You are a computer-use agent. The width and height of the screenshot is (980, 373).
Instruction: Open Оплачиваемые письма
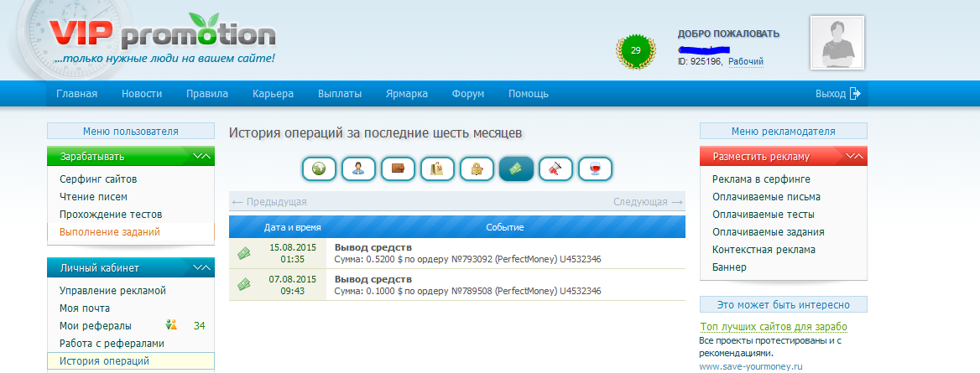point(766,197)
